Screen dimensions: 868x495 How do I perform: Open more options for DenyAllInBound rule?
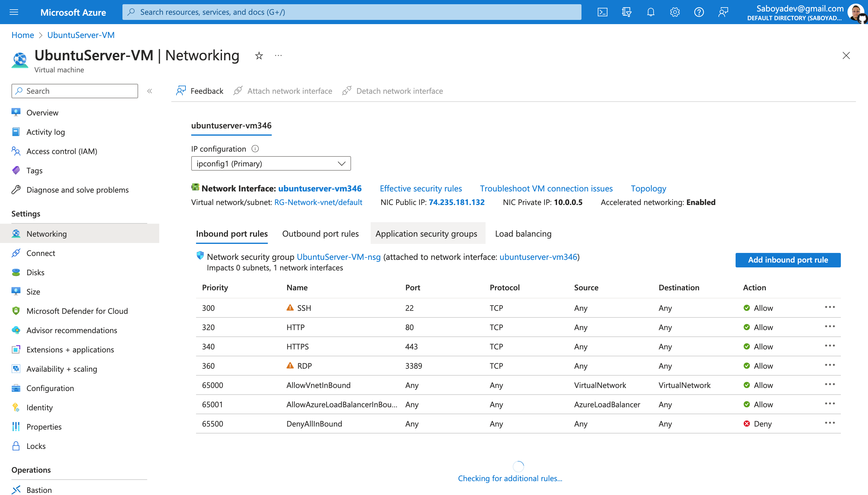tap(830, 423)
